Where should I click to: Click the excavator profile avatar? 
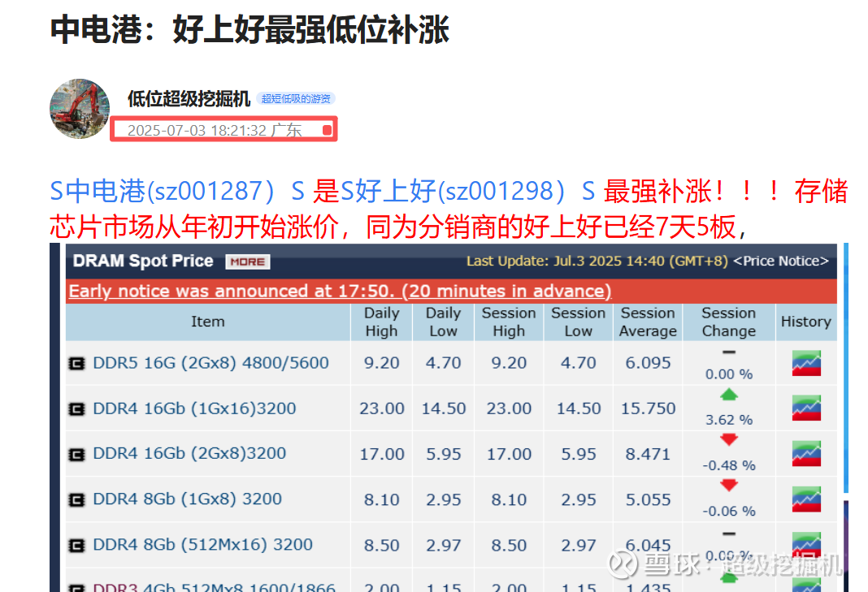(80, 109)
